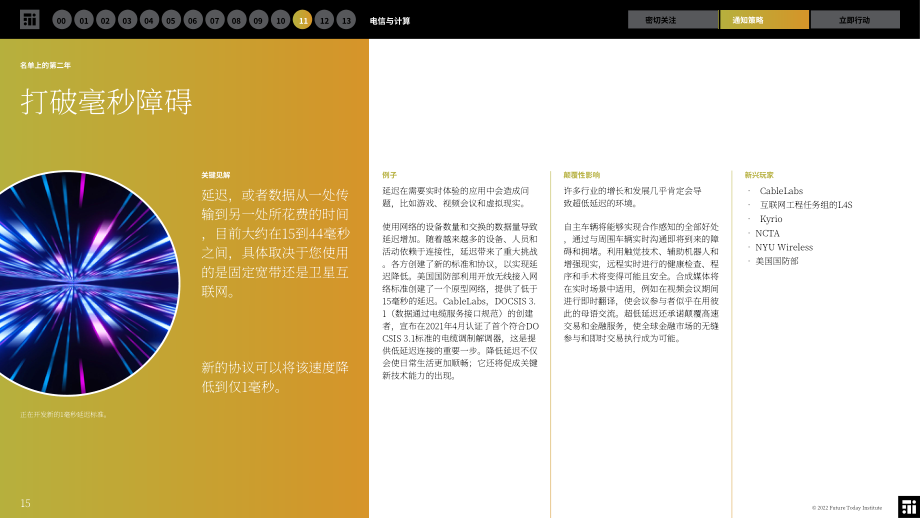
Task: Go to section 08
Action: [236, 20]
